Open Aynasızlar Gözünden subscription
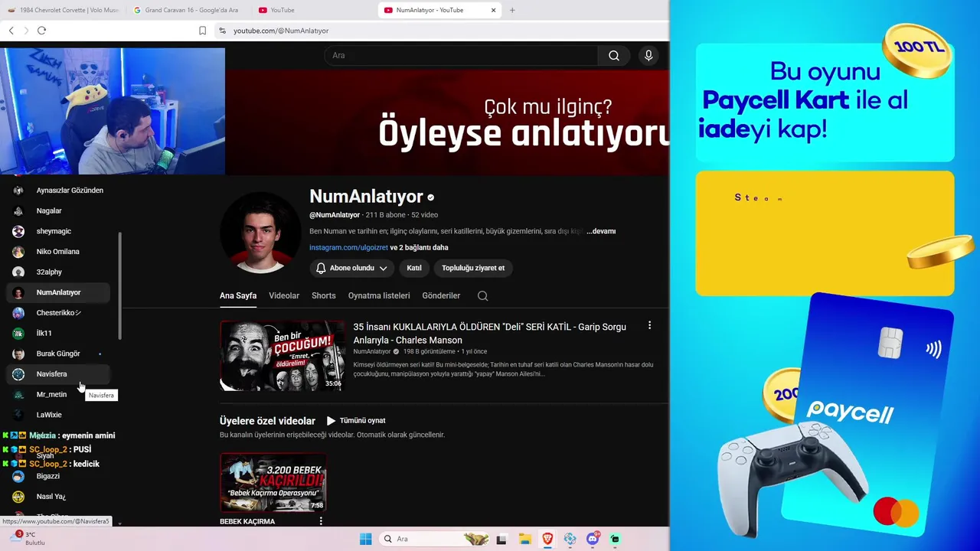This screenshot has width=980, height=551. (58, 190)
